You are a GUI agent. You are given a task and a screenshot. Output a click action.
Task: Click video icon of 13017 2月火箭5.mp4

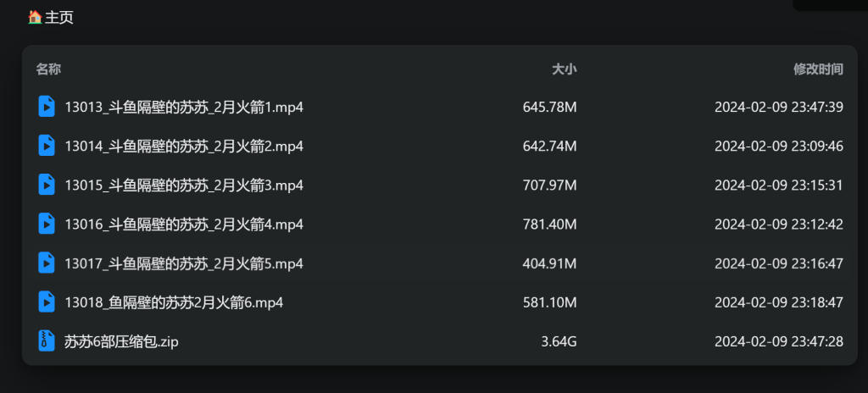coord(47,263)
